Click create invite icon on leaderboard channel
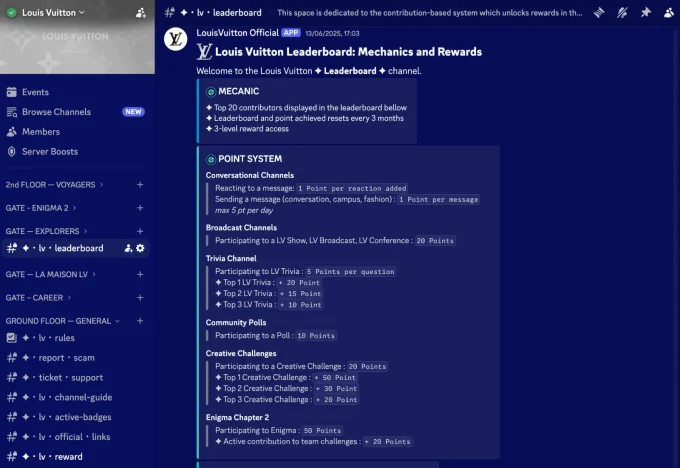Screen dimensions: 680x468 pyautogui.click(x=128, y=248)
